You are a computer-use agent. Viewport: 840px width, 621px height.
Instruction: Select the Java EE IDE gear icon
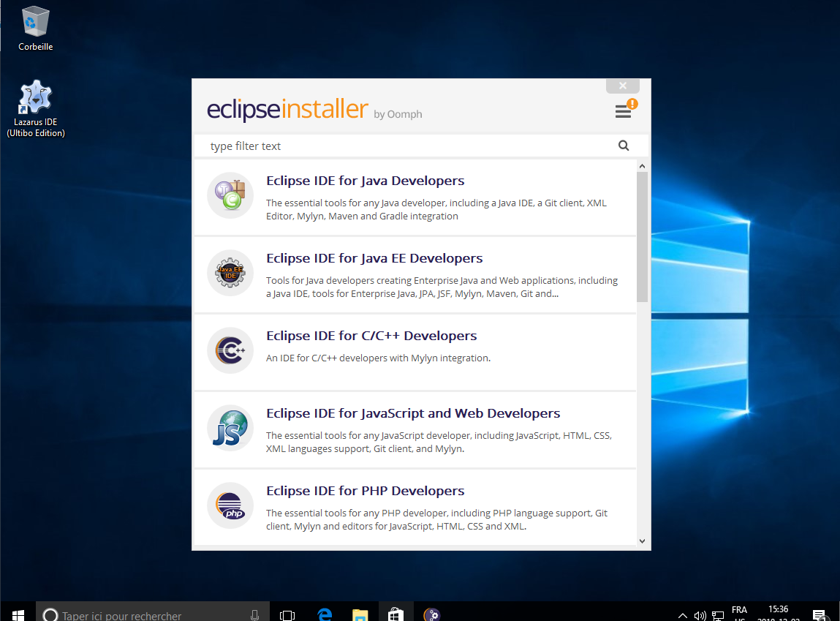coord(230,273)
